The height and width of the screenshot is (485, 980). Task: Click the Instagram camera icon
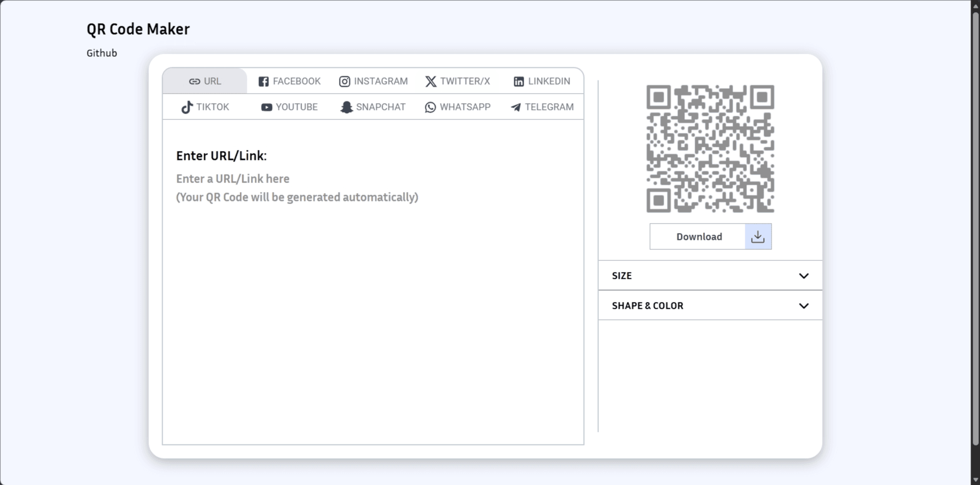[345, 81]
